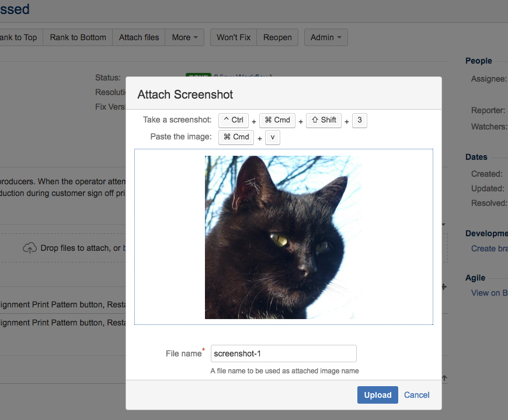Image resolution: width=508 pixels, height=420 pixels.
Task: Click the up arrow icon near the dialog's bottom right
Action: (444, 377)
